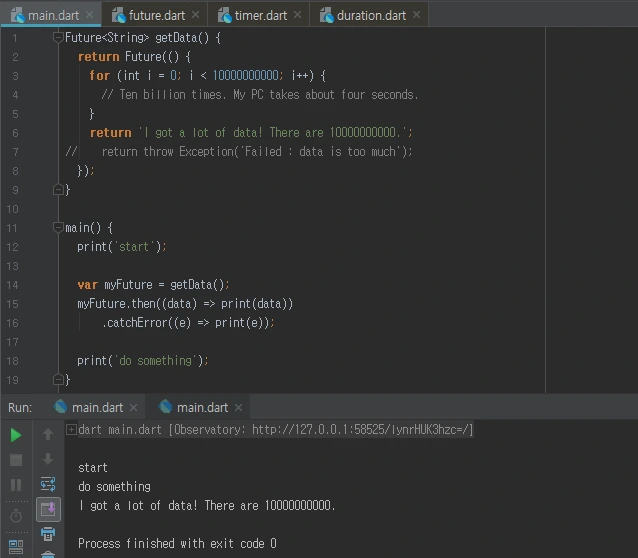Click gutter line number 14
638x558 pixels.
tap(13, 285)
